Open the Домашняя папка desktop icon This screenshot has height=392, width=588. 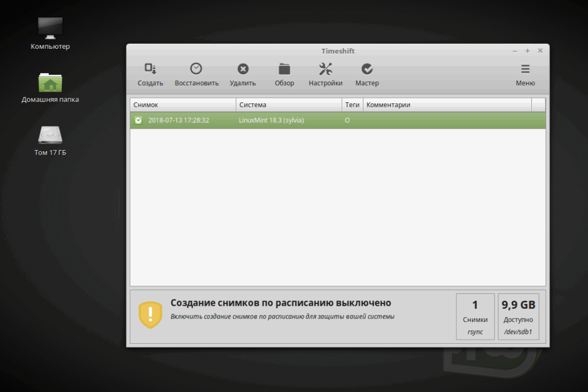(51, 88)
